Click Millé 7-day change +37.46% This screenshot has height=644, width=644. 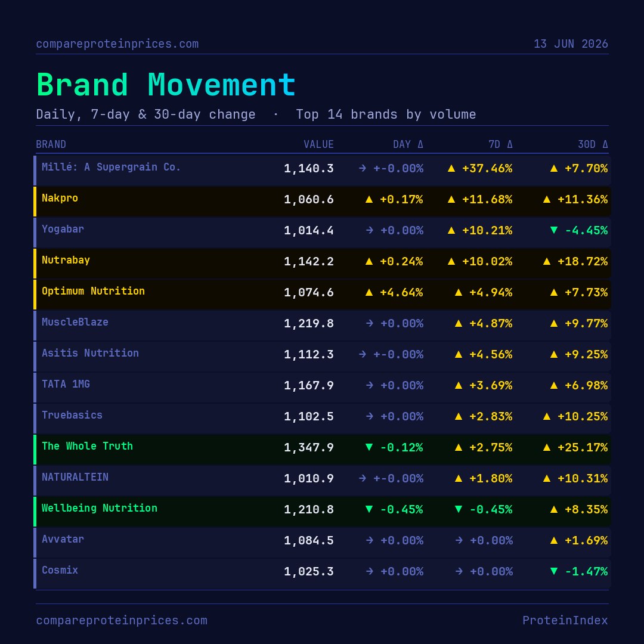487,168
